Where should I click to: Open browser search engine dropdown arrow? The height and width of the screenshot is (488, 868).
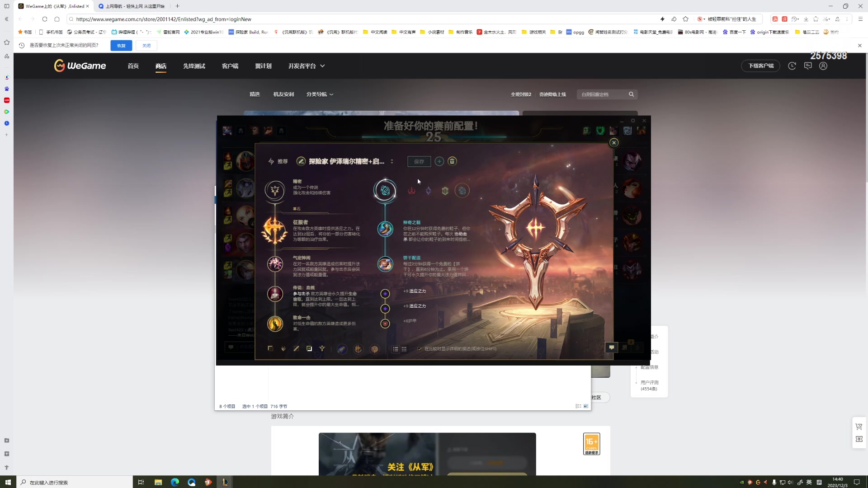point(704,19)
